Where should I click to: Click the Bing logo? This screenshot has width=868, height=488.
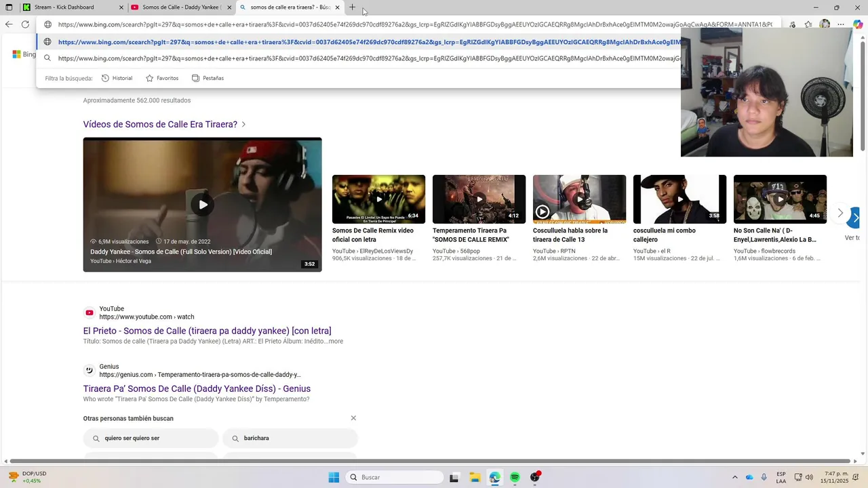[24, 54]
